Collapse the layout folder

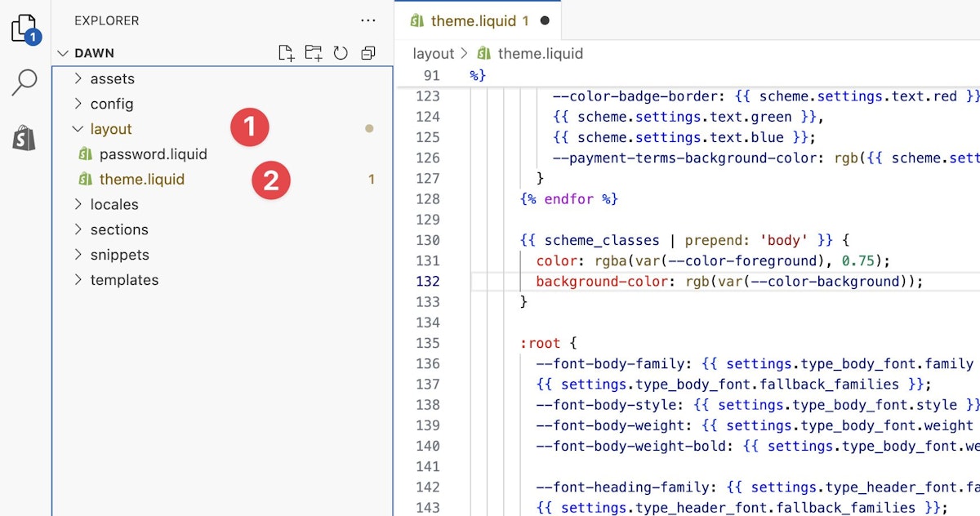110,129
